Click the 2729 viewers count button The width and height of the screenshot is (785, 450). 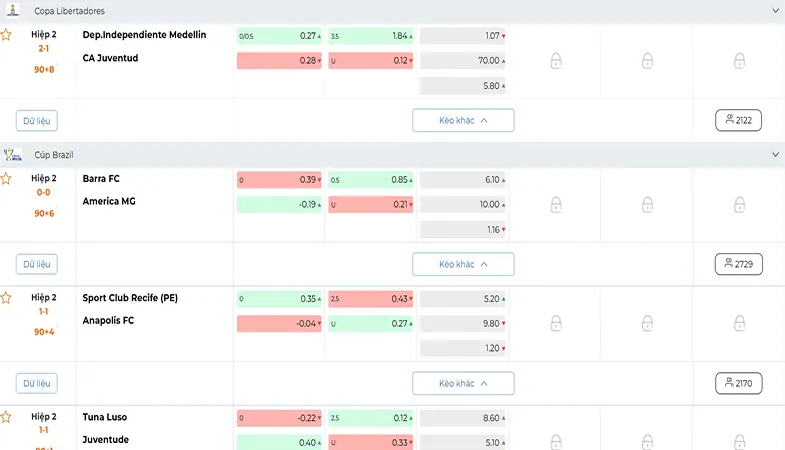[x=738, y=264]
